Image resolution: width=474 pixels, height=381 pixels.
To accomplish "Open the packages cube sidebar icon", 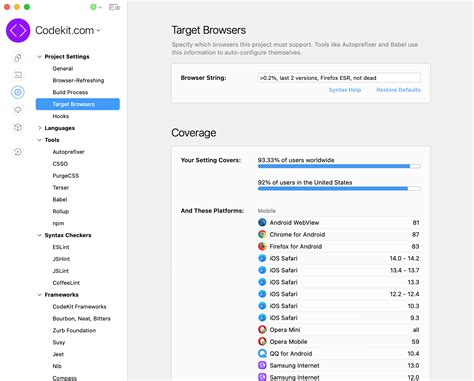I will coord(18,127).
